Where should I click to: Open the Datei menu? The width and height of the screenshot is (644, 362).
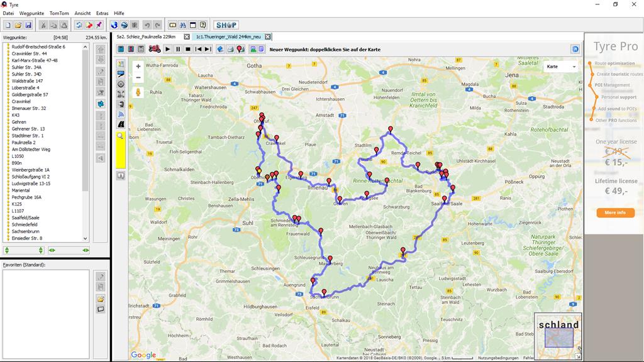pos(8,13)
